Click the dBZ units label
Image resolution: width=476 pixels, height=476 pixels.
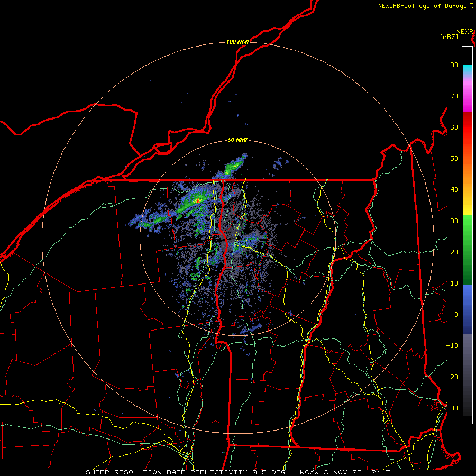coord(449,36)
